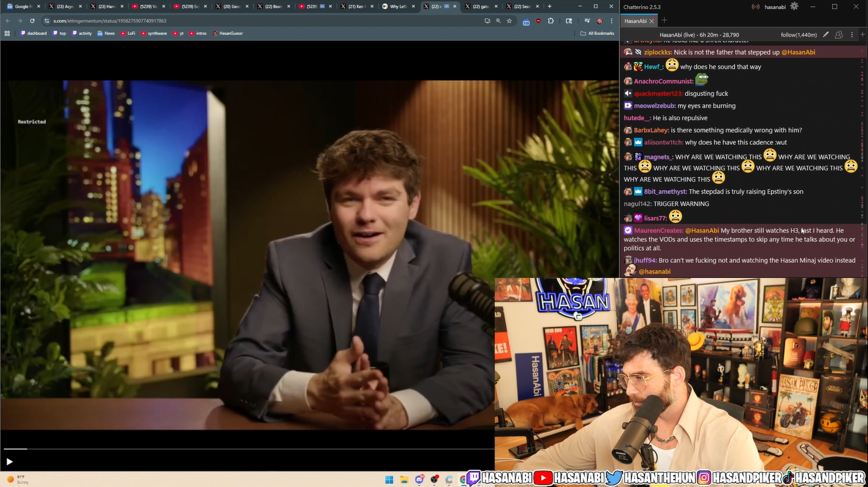Screen dimensions: 868x487
Task: Open the LoFi bookmark
Action: [x=128, y=33]
